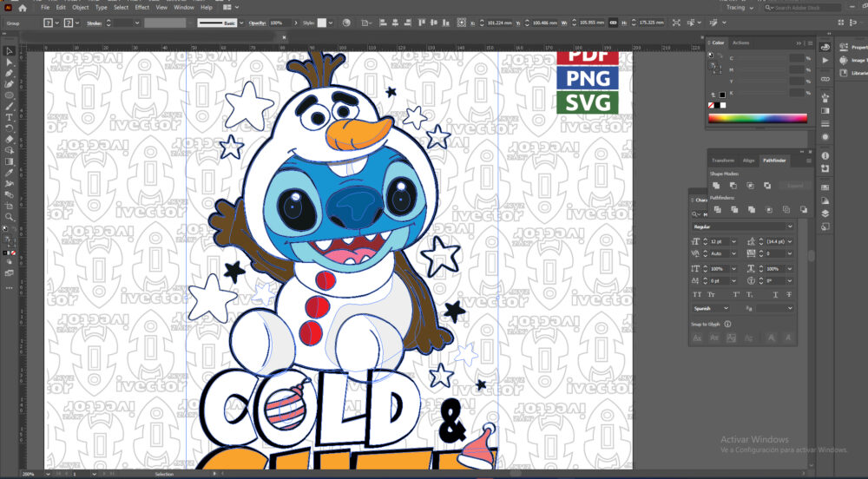Viewport: 868px width, 479px height.
Task: Click the Merge pathfinder icon
Action: [x=751, y=210]
